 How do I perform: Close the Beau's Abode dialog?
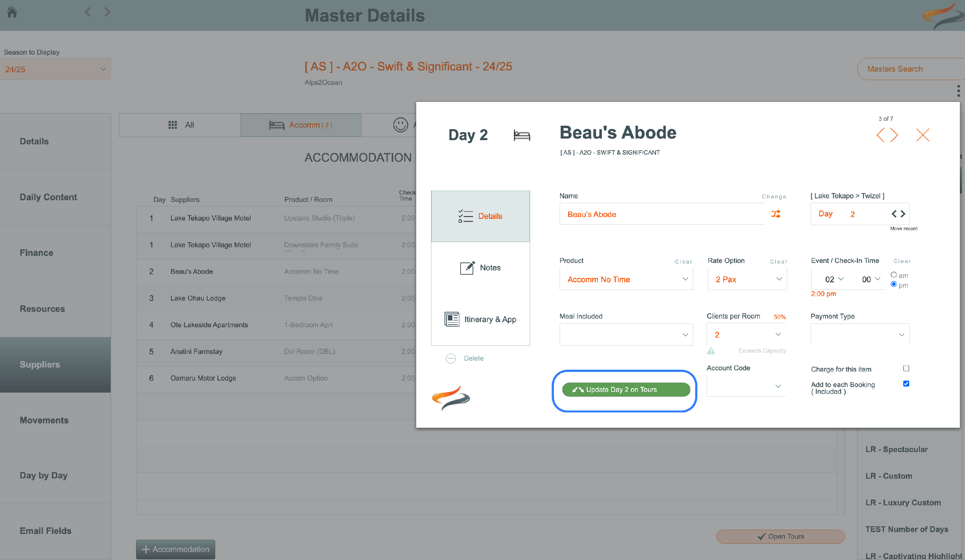(x=923, y=135)
